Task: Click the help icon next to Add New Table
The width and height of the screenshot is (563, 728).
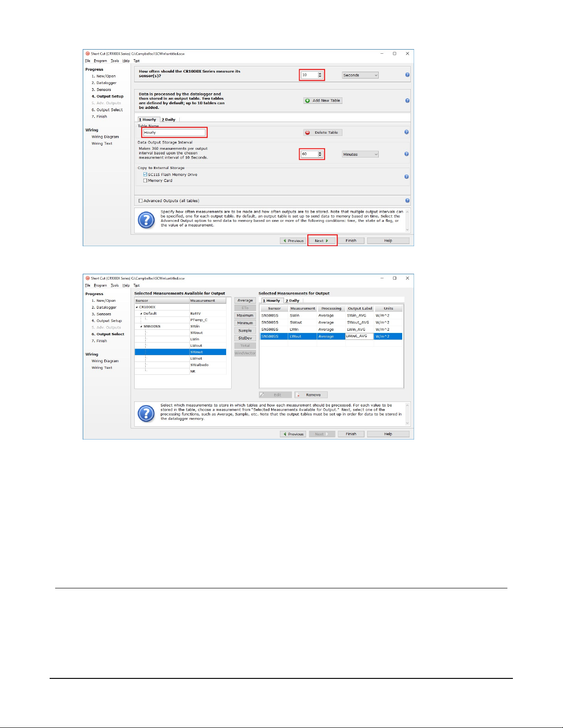Action: tap(407, 101)
